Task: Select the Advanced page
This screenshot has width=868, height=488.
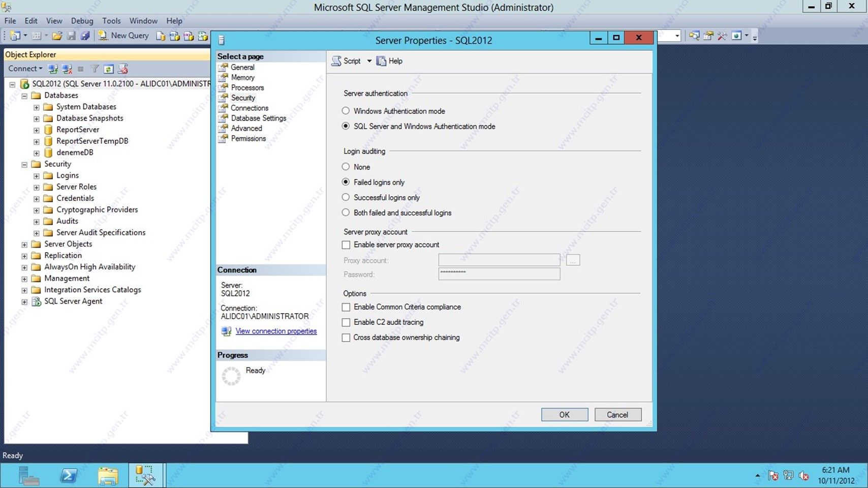Action: 246,128
